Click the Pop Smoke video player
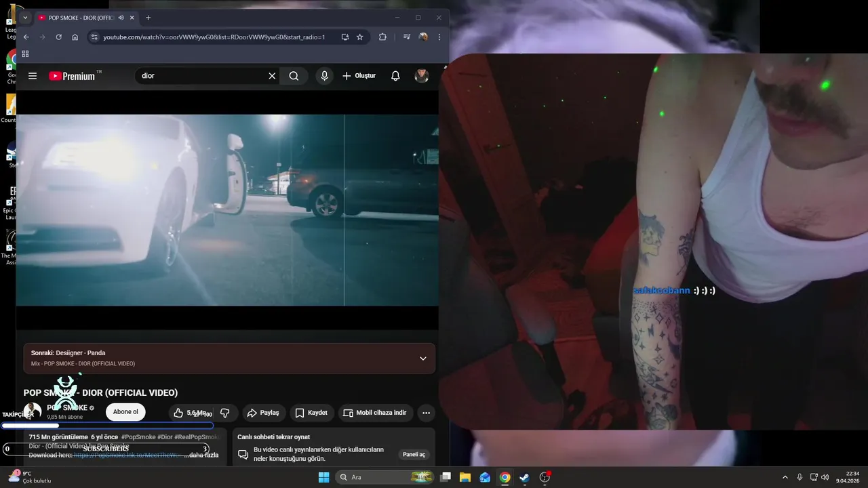868x488 pixels. [x=227, y=210]
